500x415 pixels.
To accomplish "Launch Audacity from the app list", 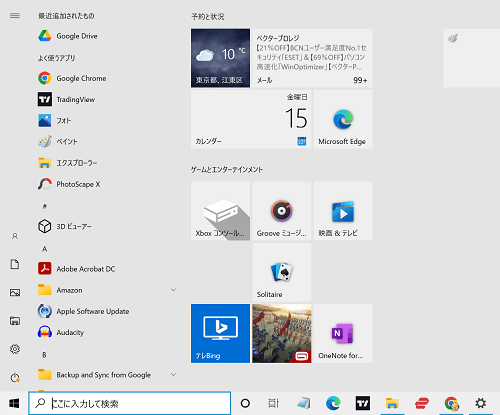I will (x=107, y=332).
